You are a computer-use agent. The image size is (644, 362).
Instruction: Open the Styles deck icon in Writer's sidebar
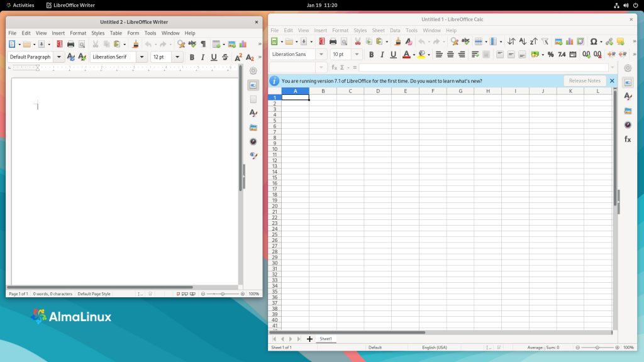(x=253, y=113)
